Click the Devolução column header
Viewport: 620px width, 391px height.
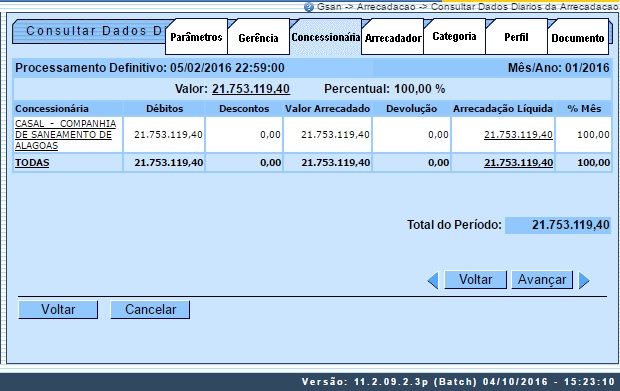[411, 109]
